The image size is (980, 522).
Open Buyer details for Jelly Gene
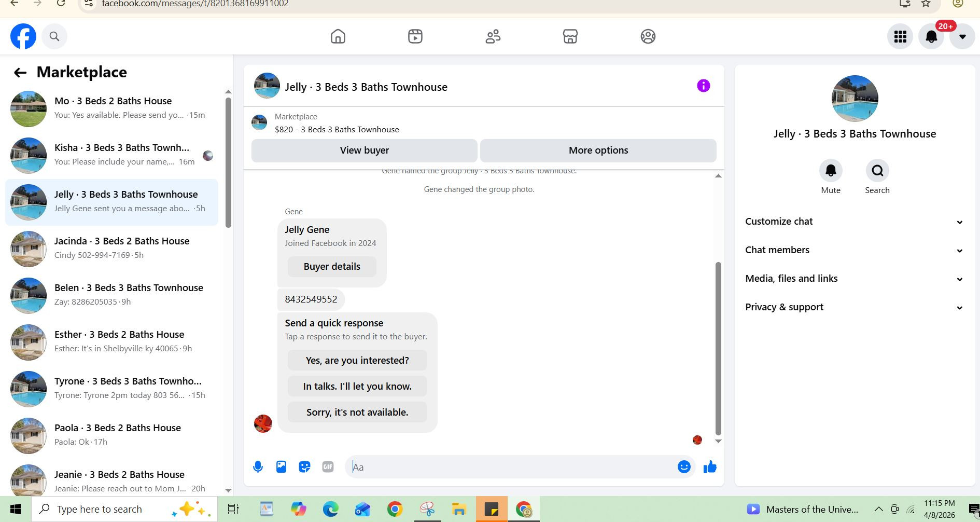[x=332, y=267]
